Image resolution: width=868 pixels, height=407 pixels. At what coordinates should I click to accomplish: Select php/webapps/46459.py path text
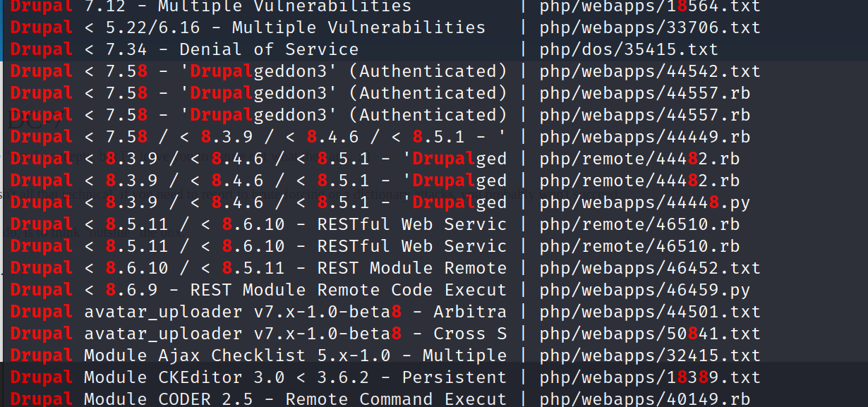(645, 290)
